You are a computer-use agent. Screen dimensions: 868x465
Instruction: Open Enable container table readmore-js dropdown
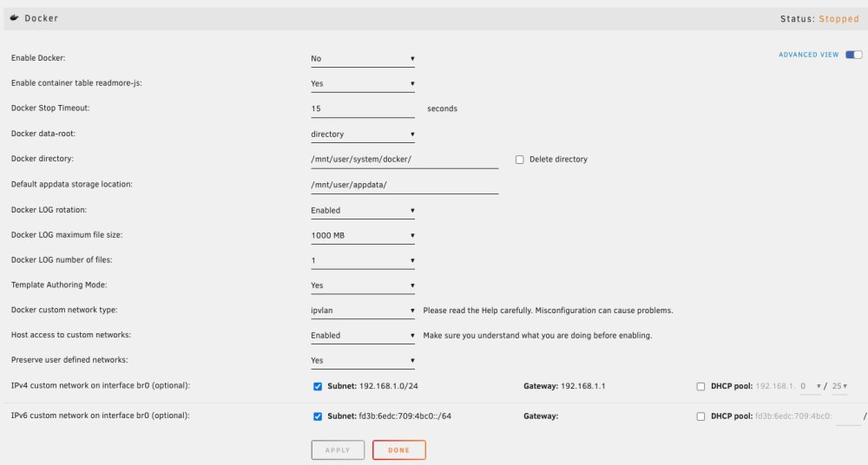(x=363, y=83)
